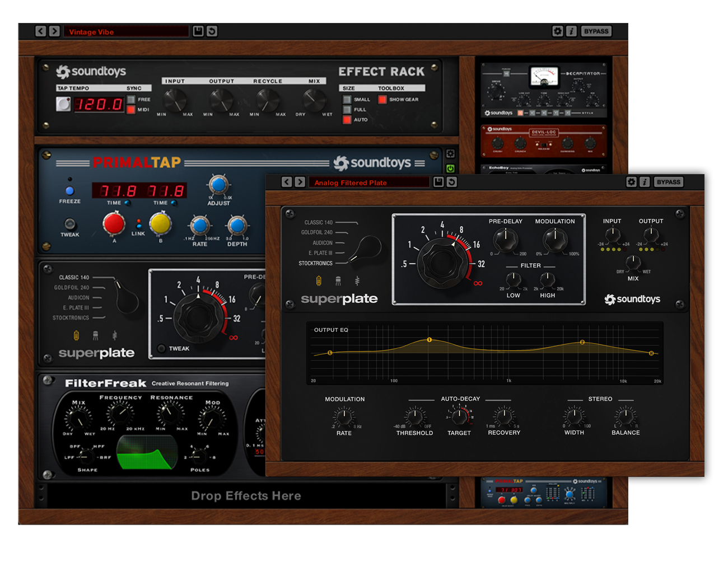Select GOLDFOIL 240 plate in SuperPlate window
Screen dimensions: 728x562
(x=317, y=232)
